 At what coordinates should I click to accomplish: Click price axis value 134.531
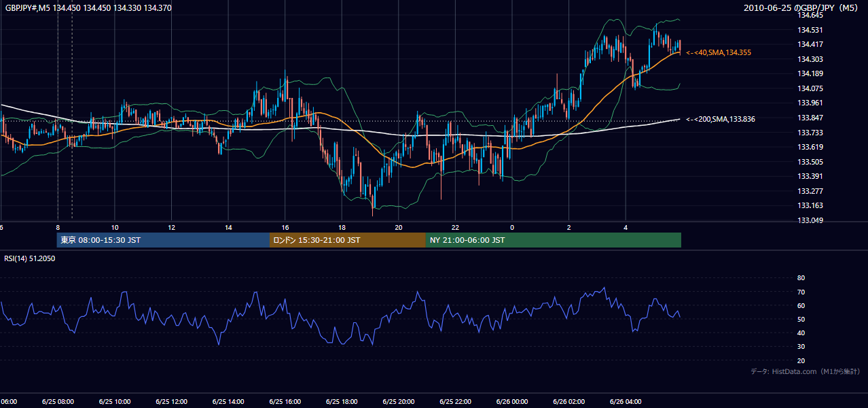[x=810, y=30]
